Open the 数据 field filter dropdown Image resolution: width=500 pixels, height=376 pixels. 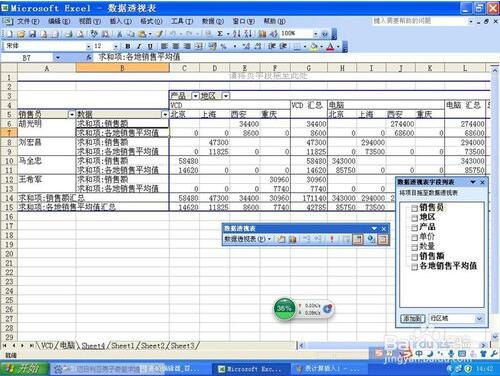pos(165,115)
